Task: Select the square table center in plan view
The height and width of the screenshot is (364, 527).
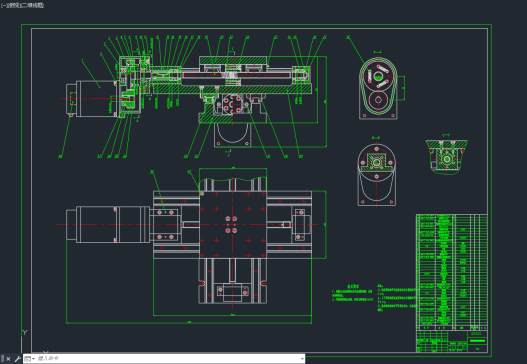Action: pyautogui.click(x=233, y=225)
